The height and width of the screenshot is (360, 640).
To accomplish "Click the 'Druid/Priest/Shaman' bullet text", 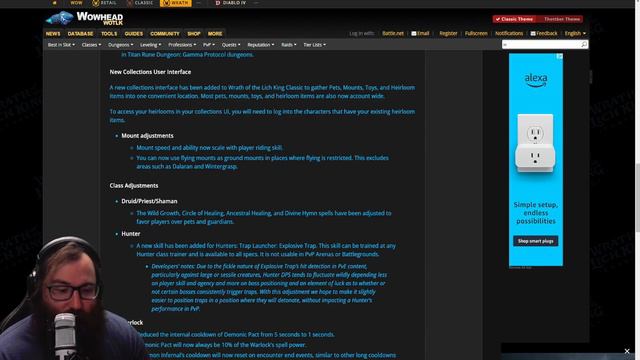I will (x=149, y=201).
